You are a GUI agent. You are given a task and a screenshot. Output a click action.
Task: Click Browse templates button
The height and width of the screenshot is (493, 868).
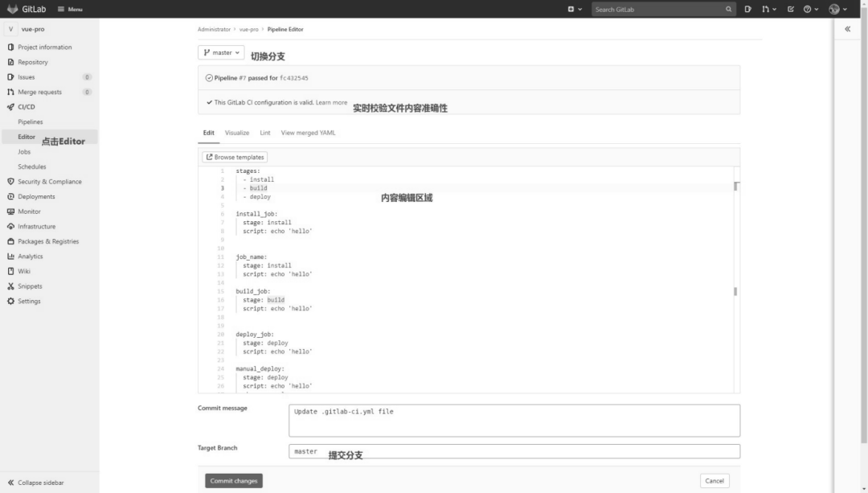(235, 158)
